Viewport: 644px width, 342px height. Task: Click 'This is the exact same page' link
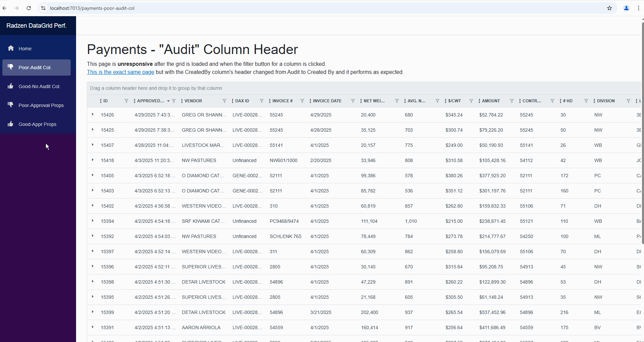click(x=120, y=72)
